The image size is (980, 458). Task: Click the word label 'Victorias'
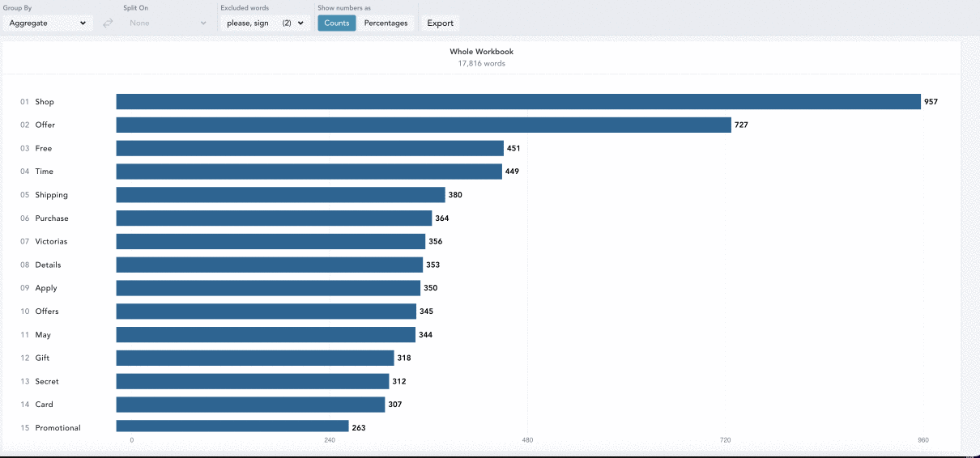coord(51,241)
